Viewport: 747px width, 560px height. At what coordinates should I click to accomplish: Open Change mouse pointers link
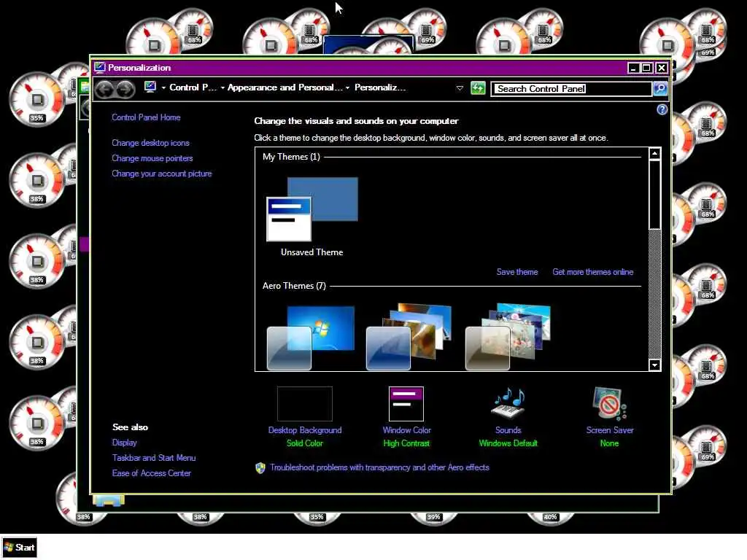coord(152,158)
